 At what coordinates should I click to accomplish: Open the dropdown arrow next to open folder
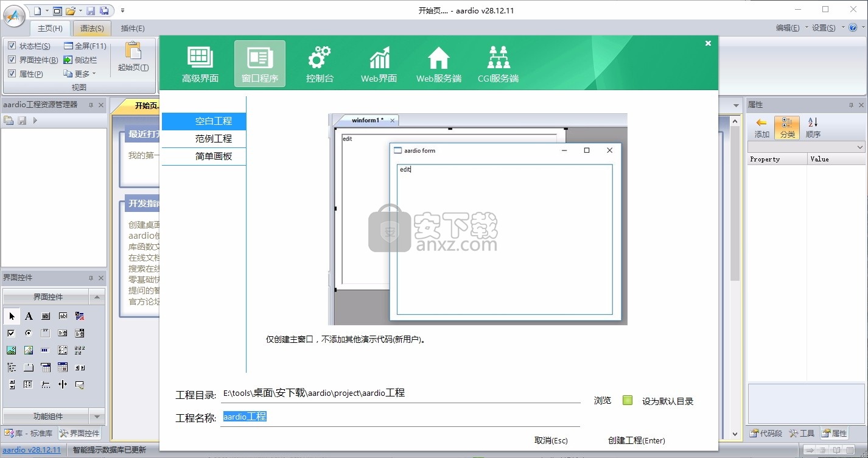pos(80,11)
